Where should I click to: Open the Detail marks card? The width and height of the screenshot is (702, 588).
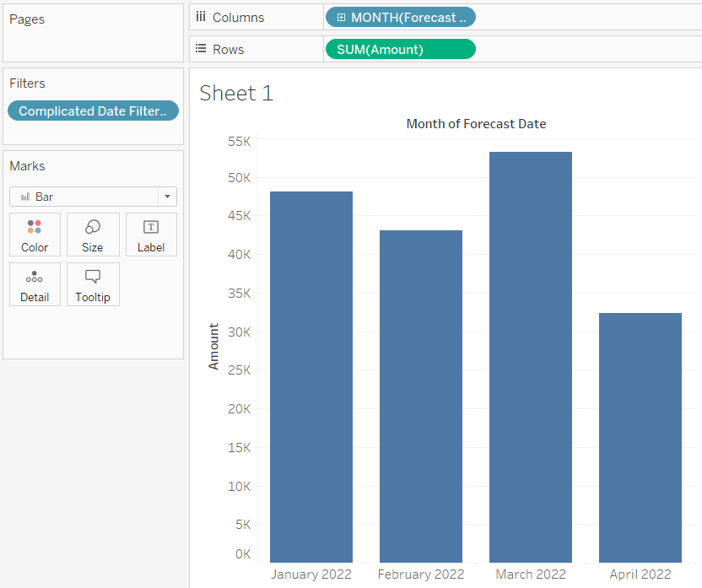click(x=35, y=284)
